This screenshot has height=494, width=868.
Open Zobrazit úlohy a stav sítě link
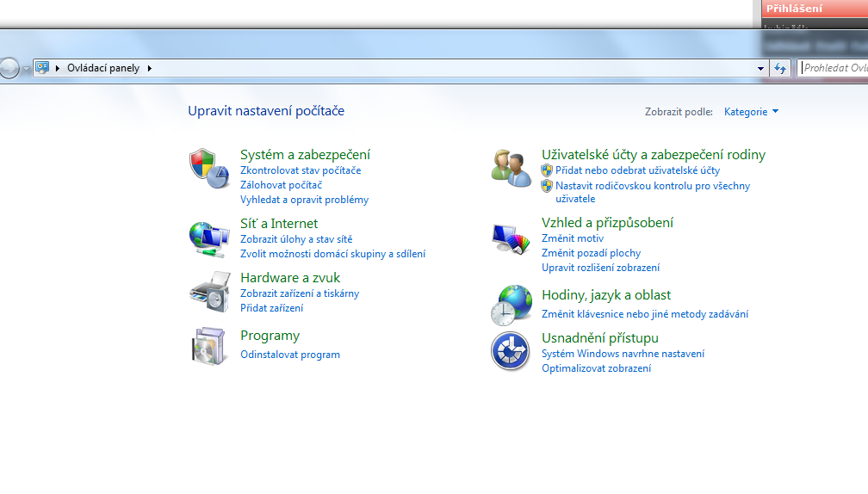coord(296,239)
